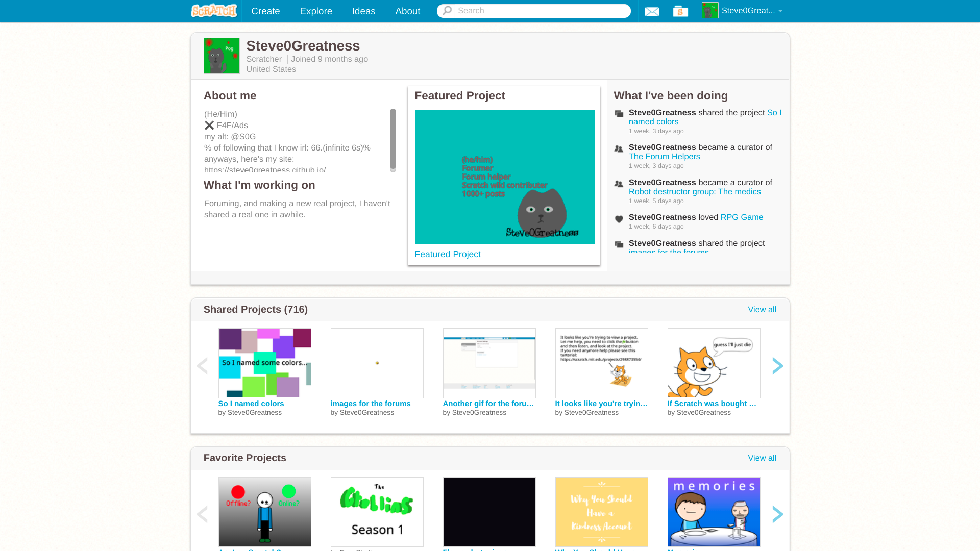View all shared projects
Viewport: 980px width, 551px height.
pyautogui.click(x=762, y=310)
